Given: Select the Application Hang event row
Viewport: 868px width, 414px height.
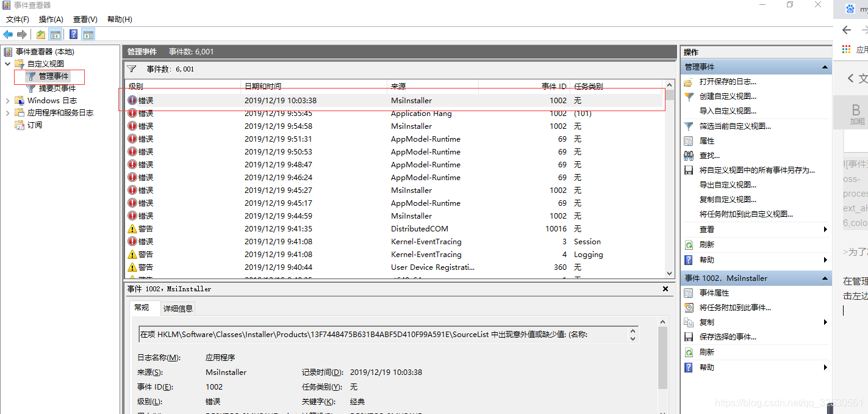Looking at the screenshot, I should pyautogui.click(x=395, y=114).
